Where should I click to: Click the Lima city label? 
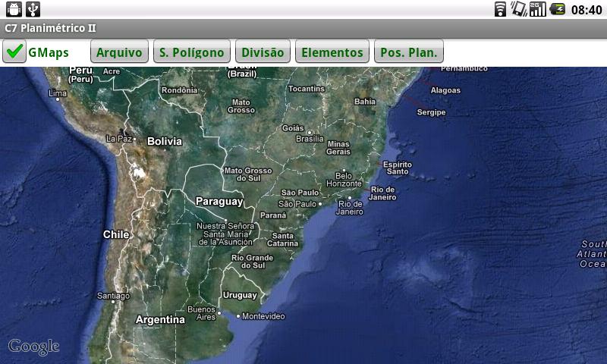coord(58,93)
